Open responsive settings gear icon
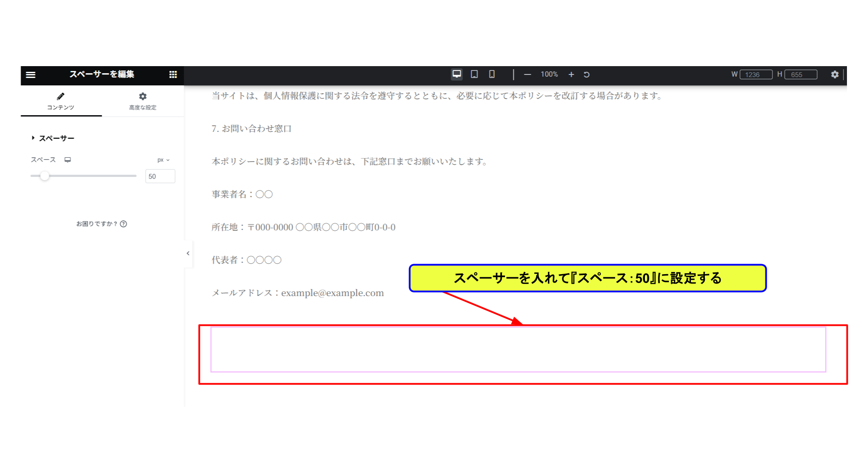This screenshot has height=473, width=868. [835, 74]
